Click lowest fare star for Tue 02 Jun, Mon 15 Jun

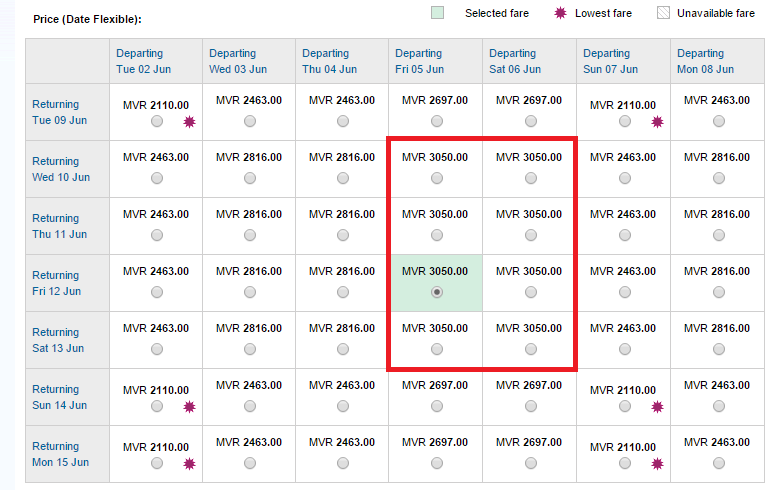click(x=189, y=464)
